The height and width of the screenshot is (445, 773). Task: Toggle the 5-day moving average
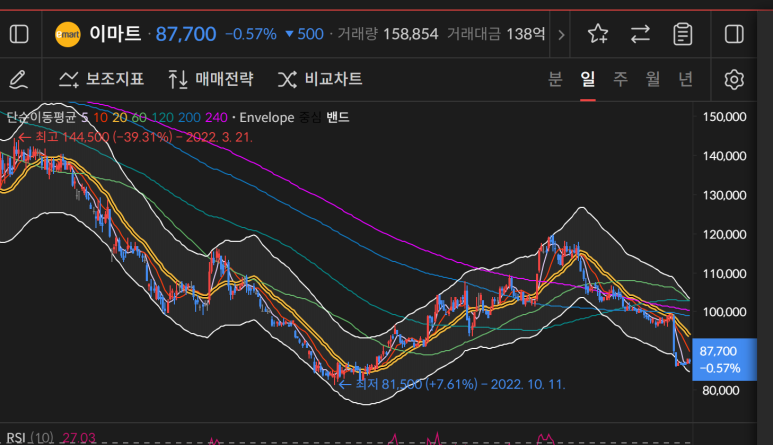click(x=85, y=117)
